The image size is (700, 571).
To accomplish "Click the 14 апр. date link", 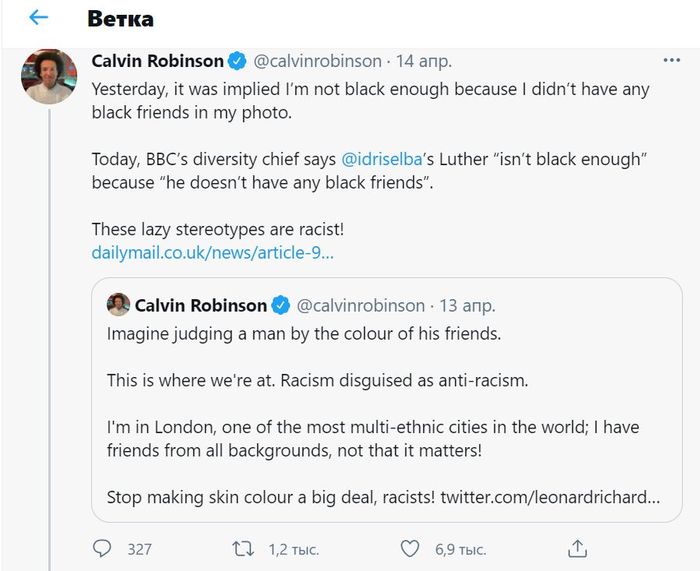I will click(422, 62).
